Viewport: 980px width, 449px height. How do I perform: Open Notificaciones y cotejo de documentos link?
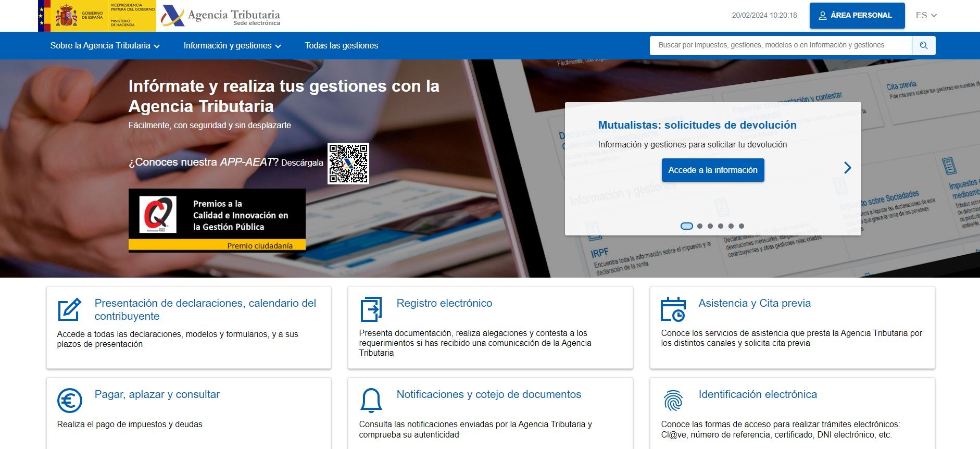(x=489, y=394)
